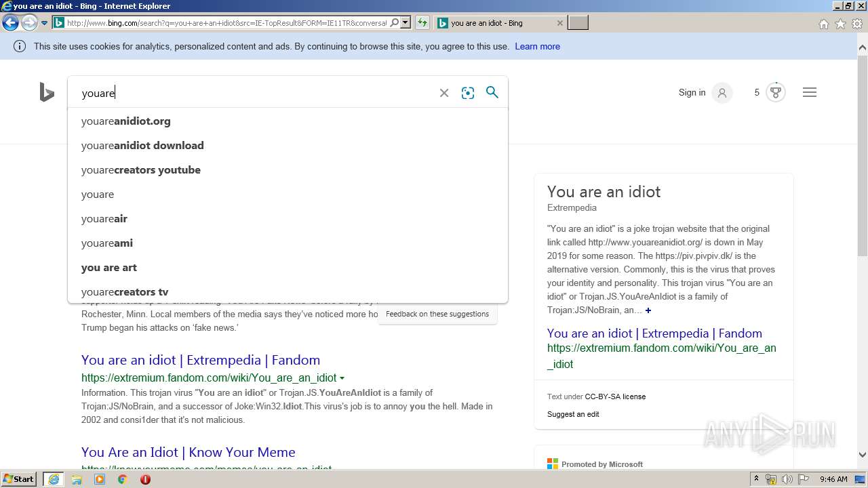Choose suggestion 'youarecreators youtube'
Viewport: 868px width, 488px height.
click(x=288, y=170)
